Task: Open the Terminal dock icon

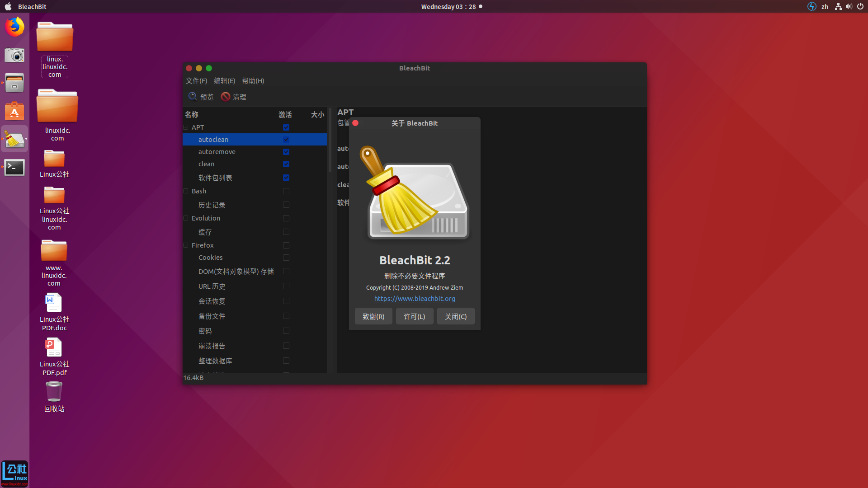Action: [x=14, y=168]
